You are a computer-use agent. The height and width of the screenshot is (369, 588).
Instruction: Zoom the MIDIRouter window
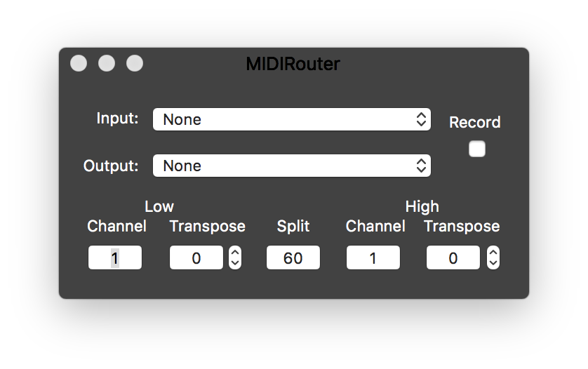[135, 63]
